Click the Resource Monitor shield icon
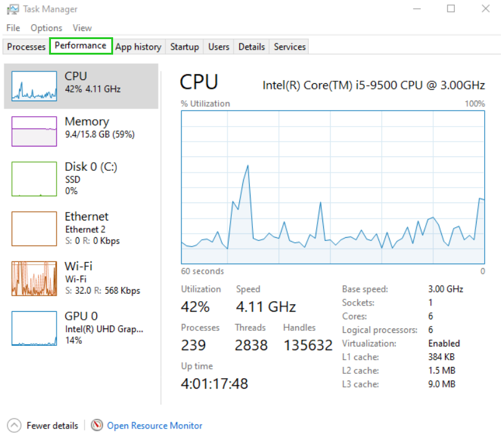 97,425
